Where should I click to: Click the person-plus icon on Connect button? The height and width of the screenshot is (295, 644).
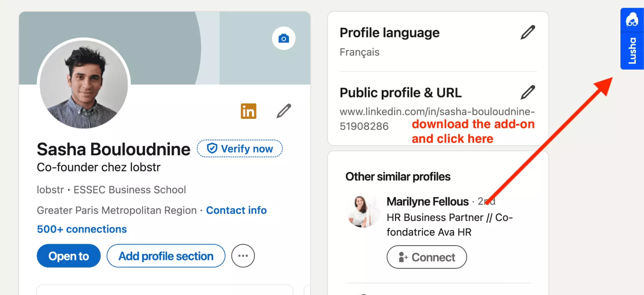403,257
